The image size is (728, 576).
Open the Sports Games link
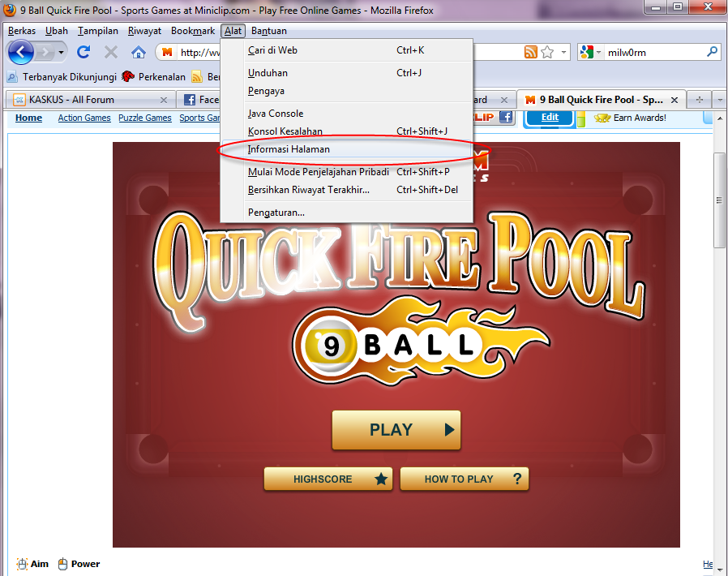[x=199, y=118]
